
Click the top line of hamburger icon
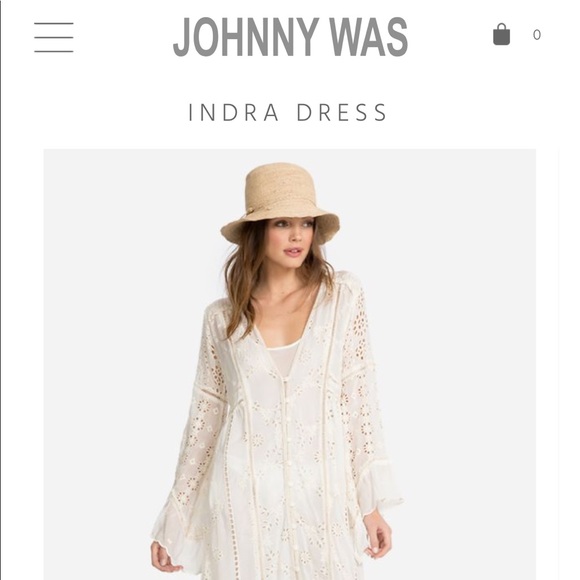coord(54,23)
